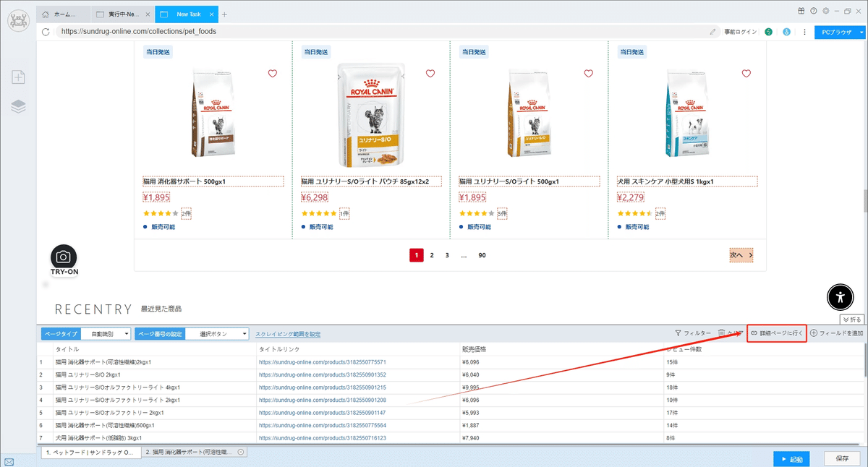Image resolution: width=868 pixels, height=467 pixels.
Task: Click the layers stack icon in sidebar
Action: click(x=18, y=106)
